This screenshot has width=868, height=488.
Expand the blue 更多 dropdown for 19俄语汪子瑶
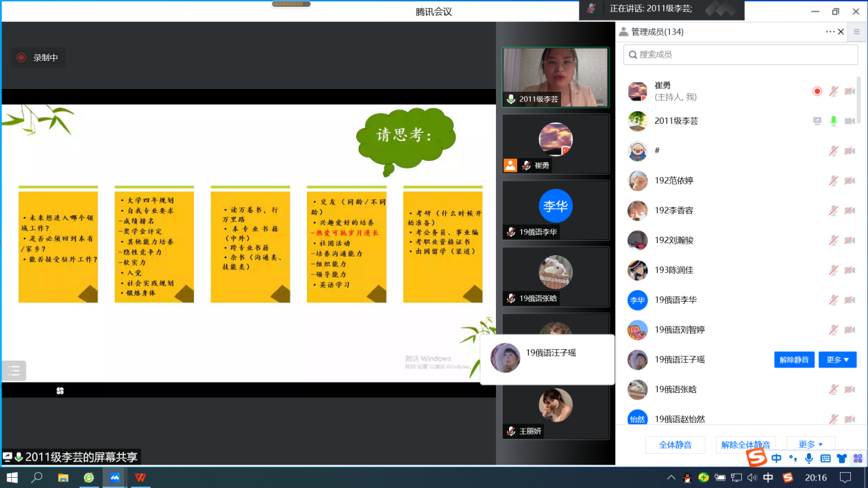[x=837, y=359]
